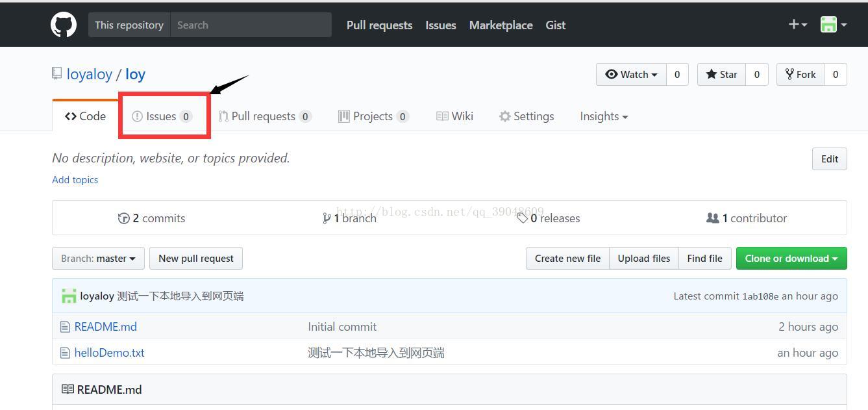Screen dimensions: 868x410
Task: Click the Code brackets icon
Action: pyautogui.click(x=71, y=116)
